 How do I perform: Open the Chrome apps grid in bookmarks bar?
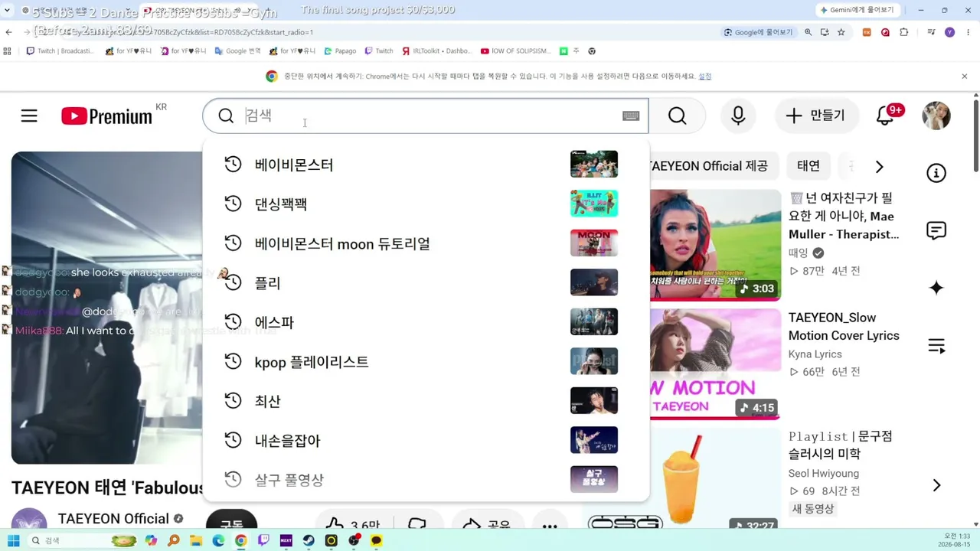(x=8, y=51)
